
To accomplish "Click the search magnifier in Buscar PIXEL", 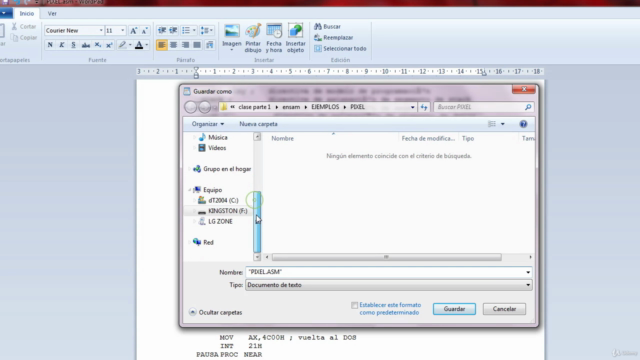I will (528, 107).
